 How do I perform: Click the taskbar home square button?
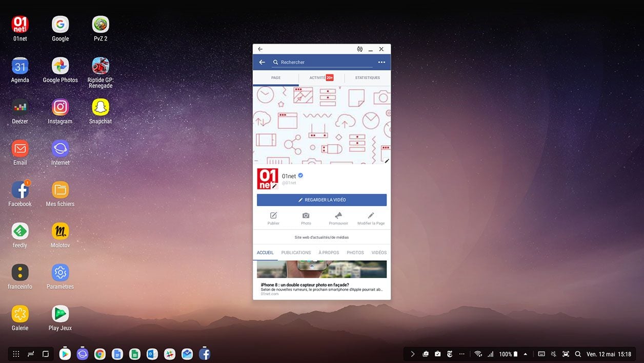pos(46,354)
